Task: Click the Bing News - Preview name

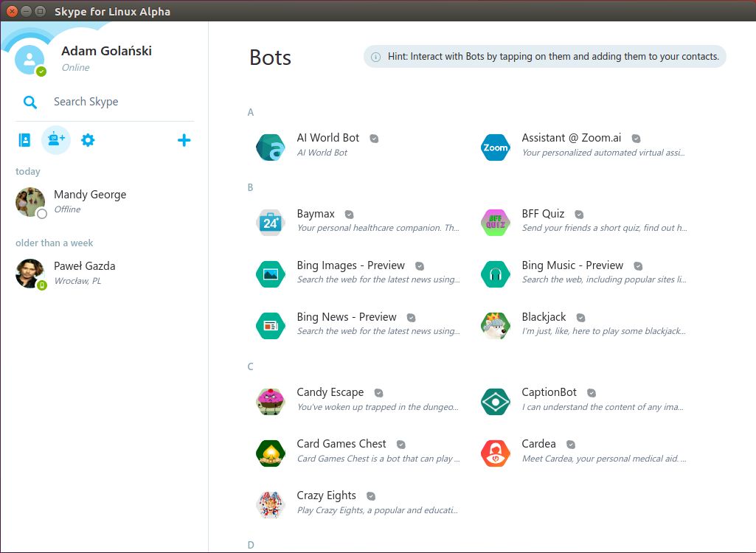Action: point(347,317)
